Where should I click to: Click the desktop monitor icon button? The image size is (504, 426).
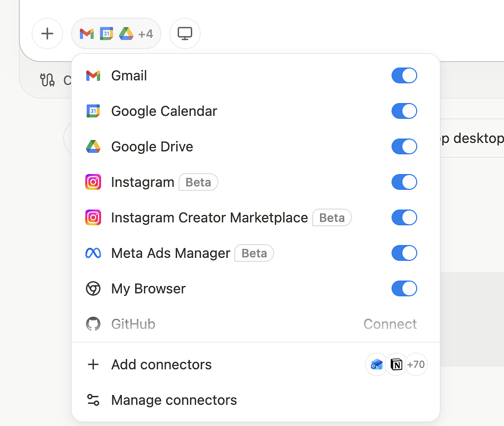point(185,34)
